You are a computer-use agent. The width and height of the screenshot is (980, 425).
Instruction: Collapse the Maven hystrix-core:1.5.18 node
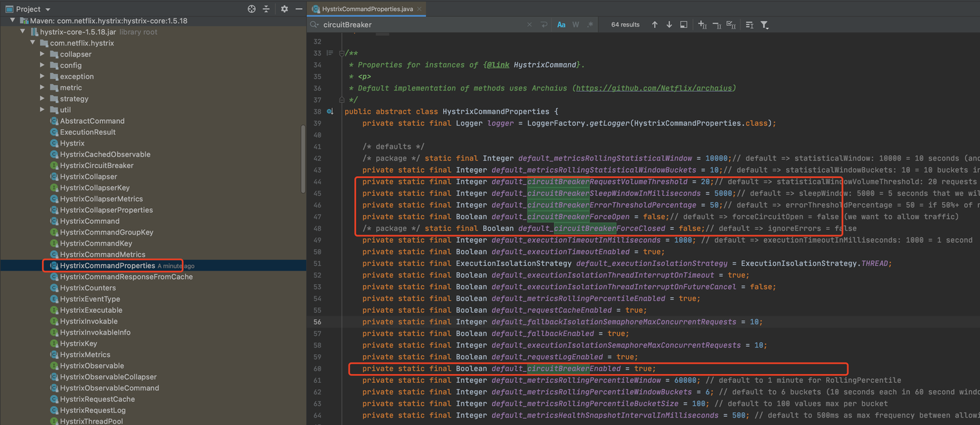click(13, 20)
